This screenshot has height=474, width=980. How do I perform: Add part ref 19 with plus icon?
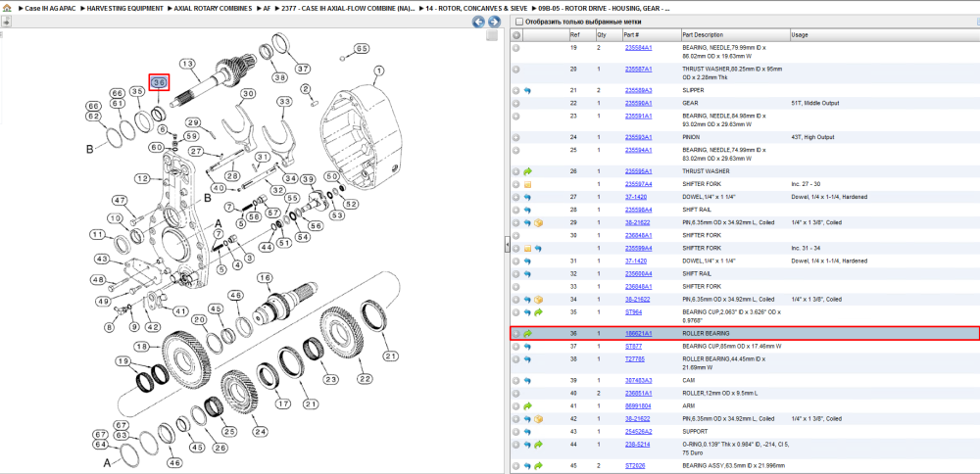[x=516, y=47]
